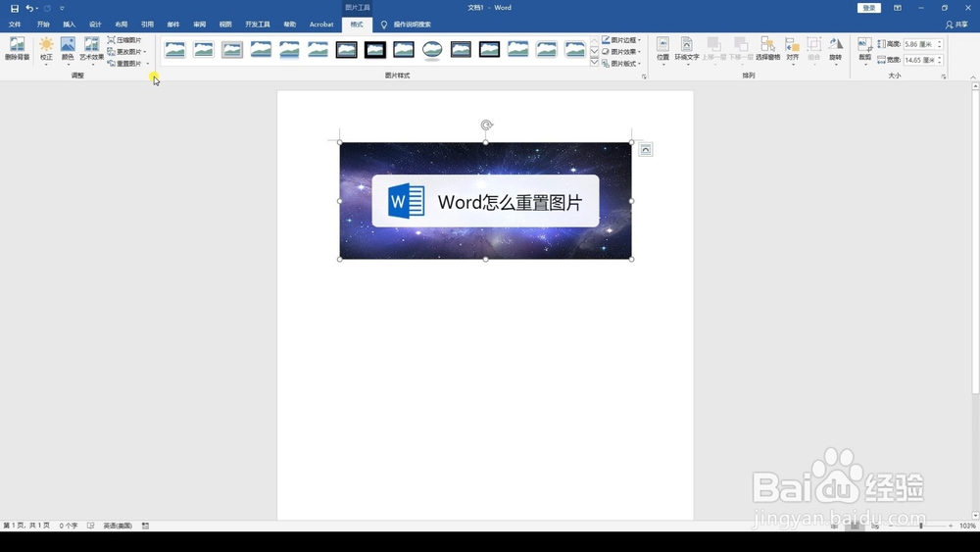Select the galaxy picture in the document
The width and height of the screenshot is (980, 552).
pyautogui.click(x=486, y=201)
